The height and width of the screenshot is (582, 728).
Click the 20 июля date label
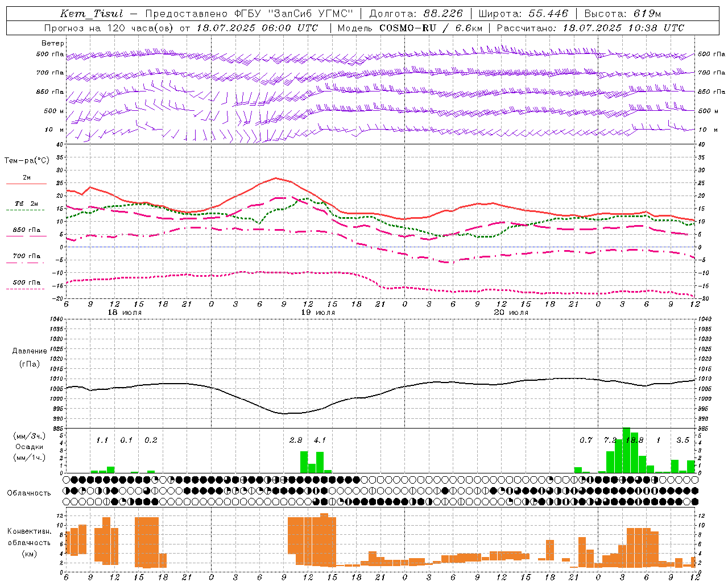click(511, 313)
